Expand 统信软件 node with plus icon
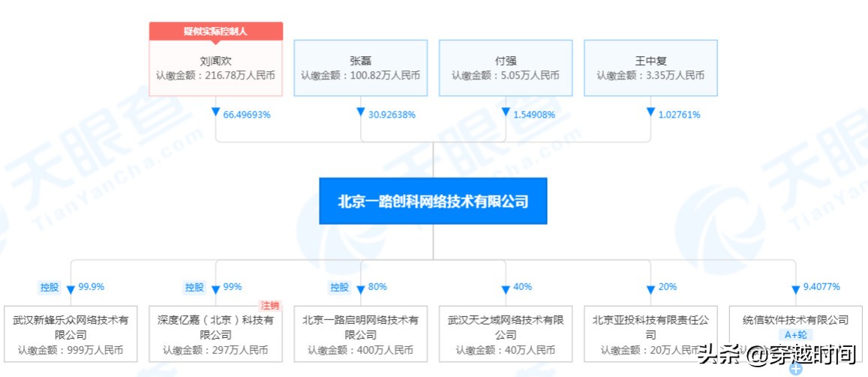Image resolution: width=868 pixels, height=377 pixels. (x=795, y=370)
